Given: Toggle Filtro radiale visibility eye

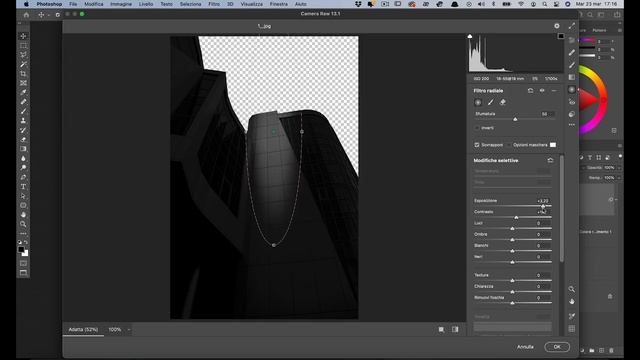Looking at the screenshot, I should coord(542,91).
